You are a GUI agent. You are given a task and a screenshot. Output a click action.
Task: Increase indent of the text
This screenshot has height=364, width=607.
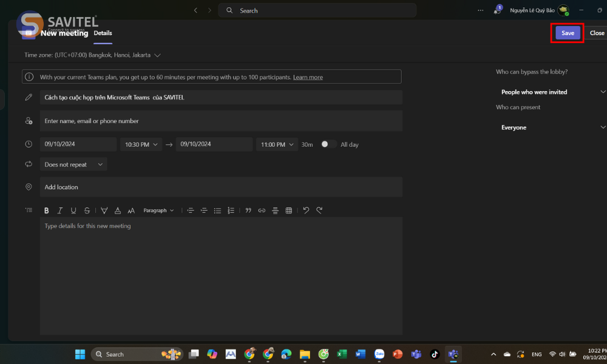point(204,211)
